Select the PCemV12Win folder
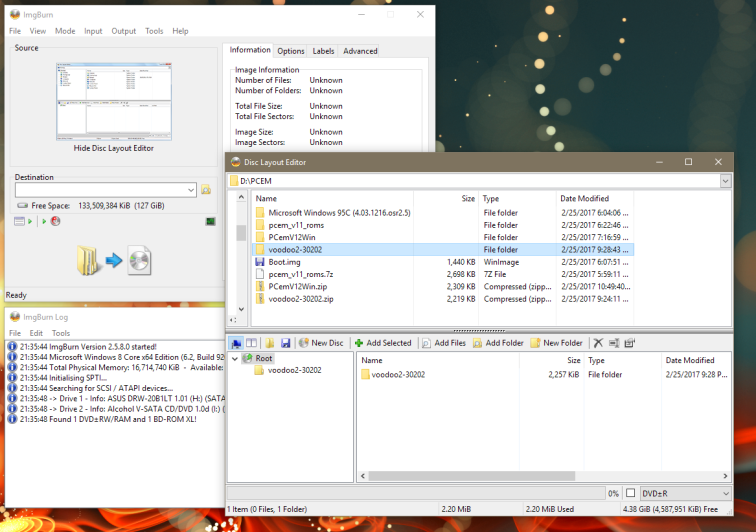This screenshot has width=756, height=532. 443,237
